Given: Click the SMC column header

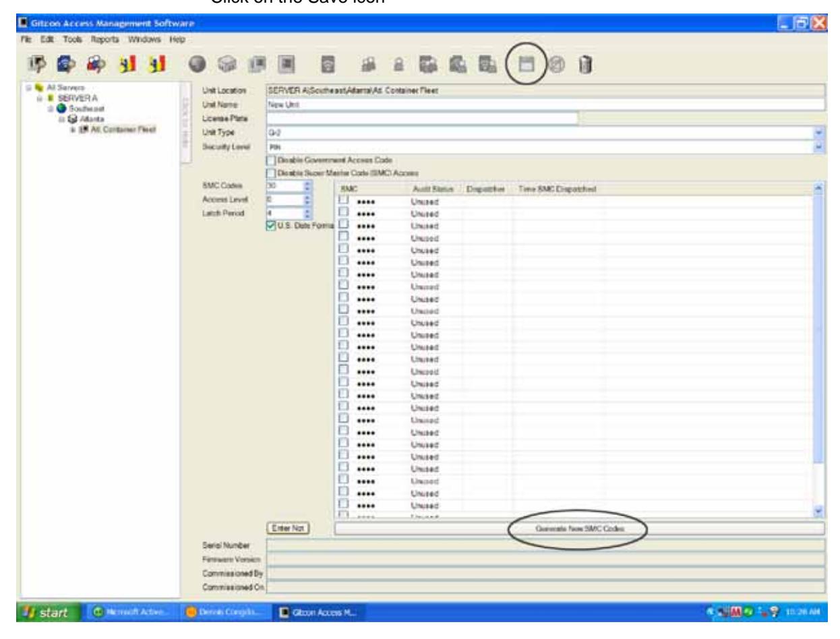Looking at the screenshot, I should [x=370, y=189].
